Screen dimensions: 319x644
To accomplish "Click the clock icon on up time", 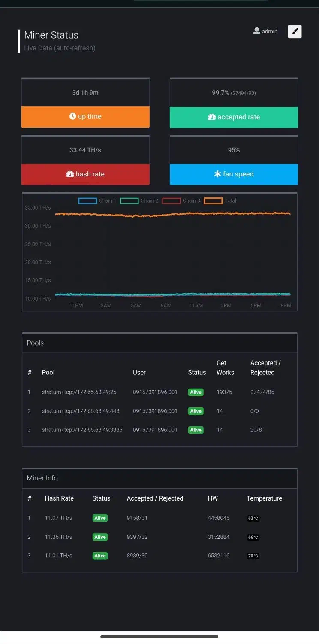I will [x=72, y=117].
